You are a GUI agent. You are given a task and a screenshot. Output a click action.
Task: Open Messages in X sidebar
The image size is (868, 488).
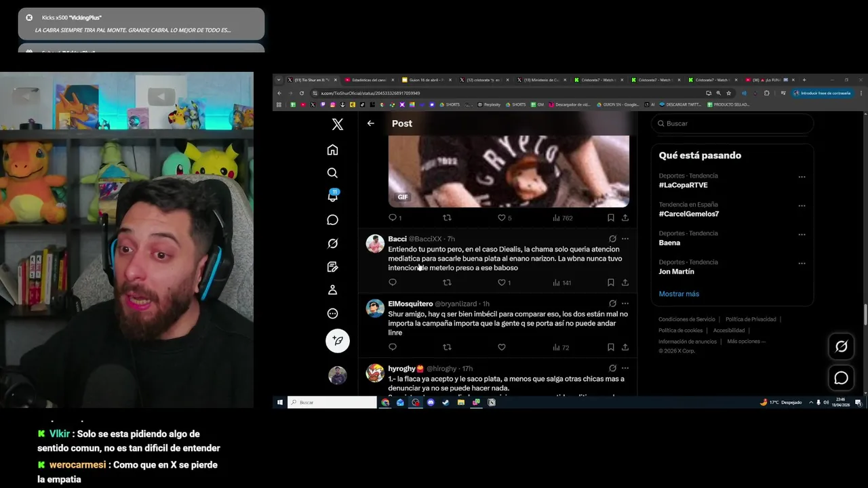pos(332,220)
